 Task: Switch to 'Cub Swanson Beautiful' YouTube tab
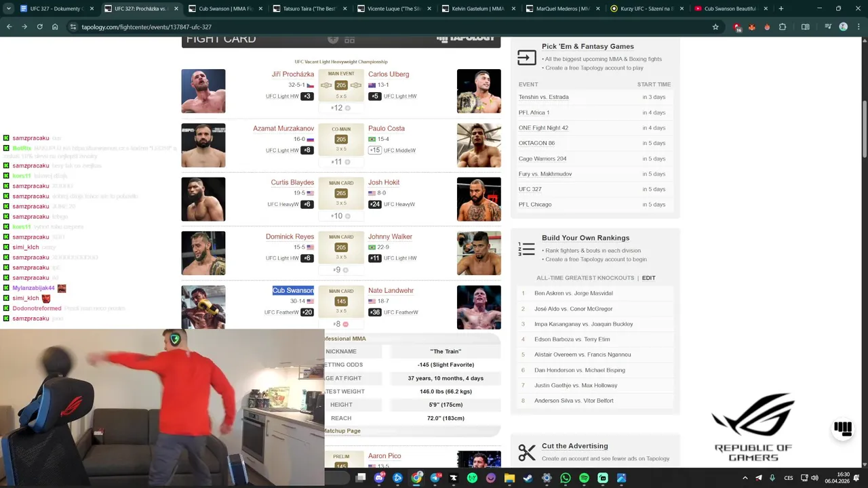click(x=730, y=9)
